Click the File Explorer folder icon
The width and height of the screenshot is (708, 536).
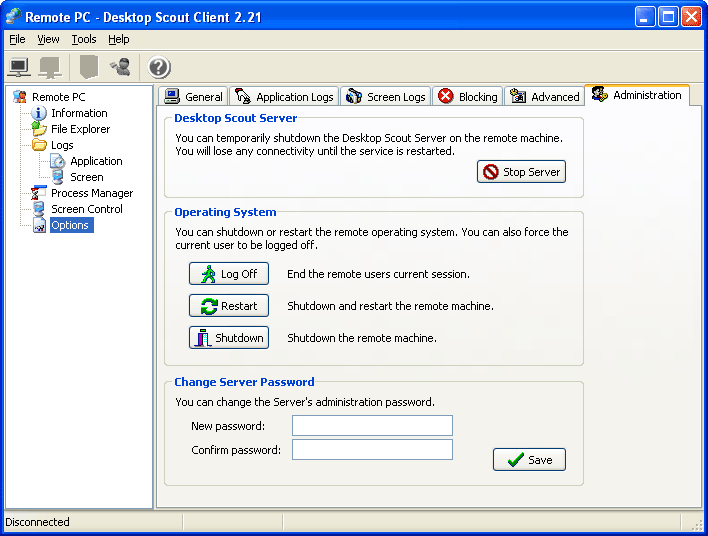39,129
